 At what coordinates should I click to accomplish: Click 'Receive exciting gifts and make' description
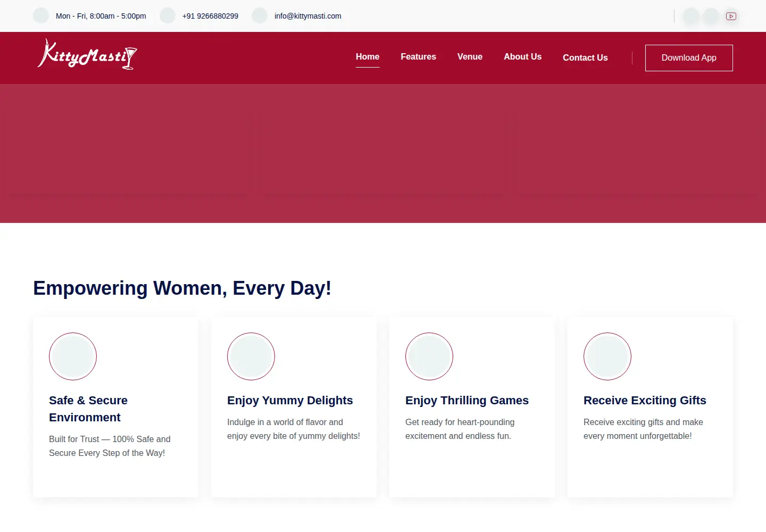[x=643, y=429]
